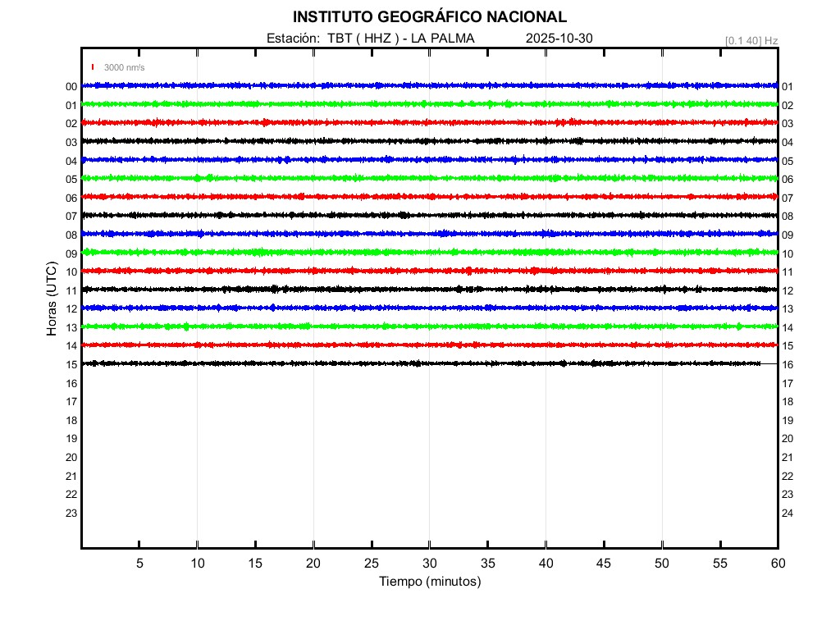Click the green seismic trace for hour 09

(x=429, y=252)
